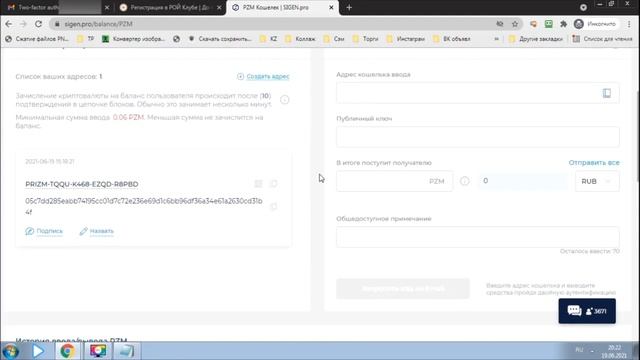Focus the RUB equivalent amount field
Image resolution: width=640 pixels, height=360 pixels.
point(524,181)
